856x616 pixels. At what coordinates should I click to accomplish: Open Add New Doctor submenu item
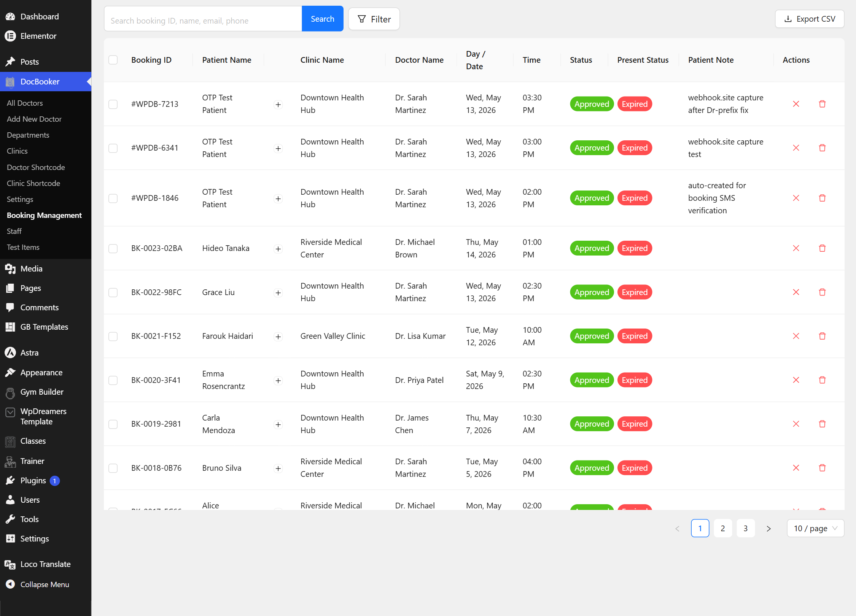[x=34, y=119]
